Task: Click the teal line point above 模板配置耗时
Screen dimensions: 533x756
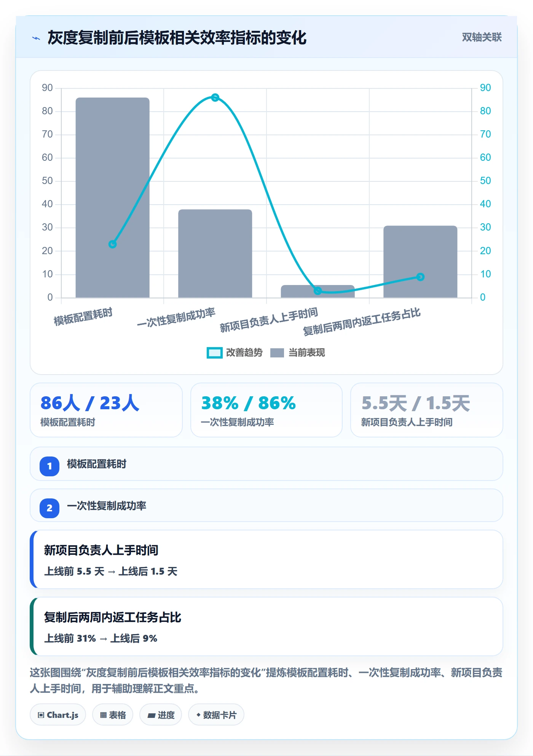Action: (112, 244)
